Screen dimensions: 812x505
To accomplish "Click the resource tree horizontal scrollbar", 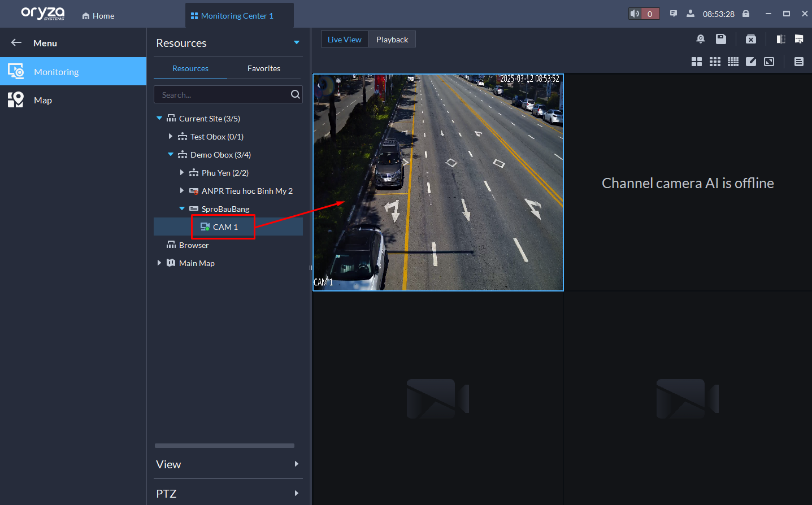I will [x=224, y=446].
